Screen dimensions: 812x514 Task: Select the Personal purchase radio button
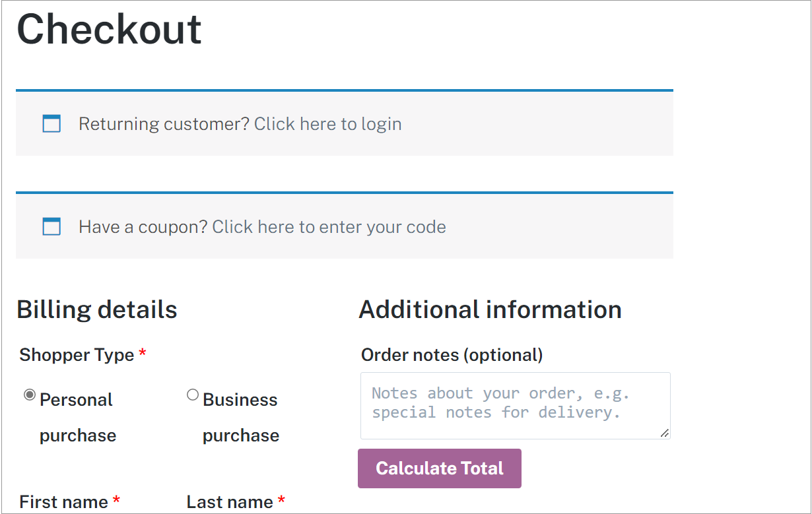coord(30,395)
